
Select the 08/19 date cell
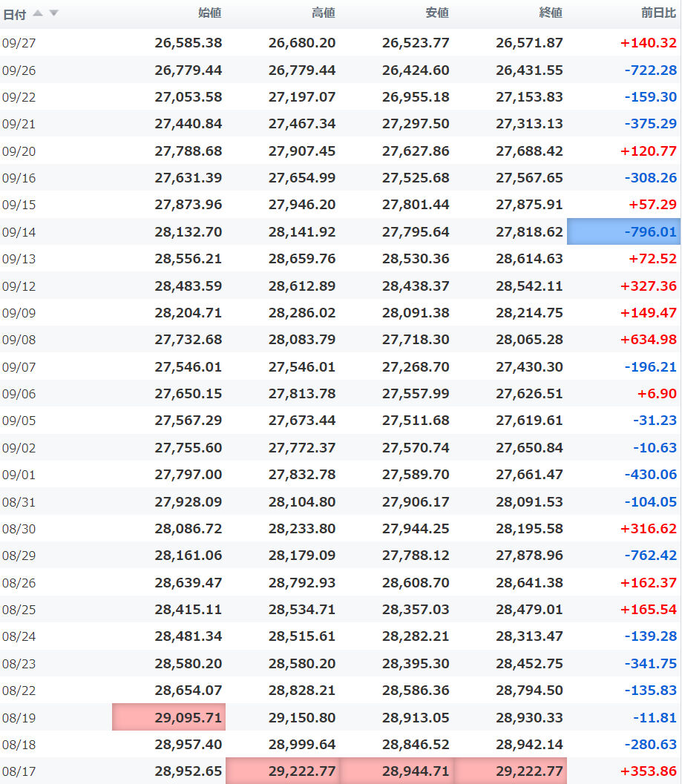(x=19, y=718)
